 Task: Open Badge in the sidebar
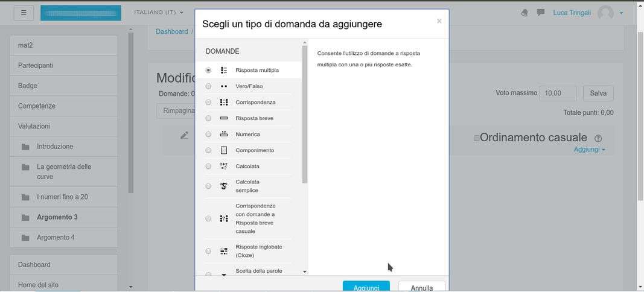pyautogui.click(x=63, y=86)
